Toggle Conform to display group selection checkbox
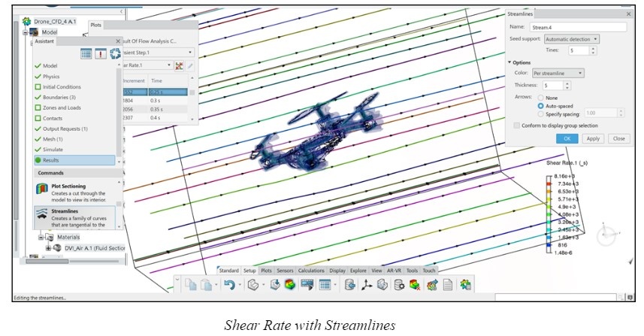Viewport: 644px width, 336px height. (x=517, y=126)
